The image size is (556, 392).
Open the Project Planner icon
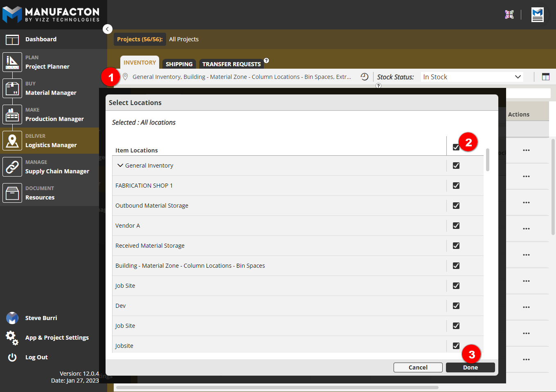click(12, 63)
